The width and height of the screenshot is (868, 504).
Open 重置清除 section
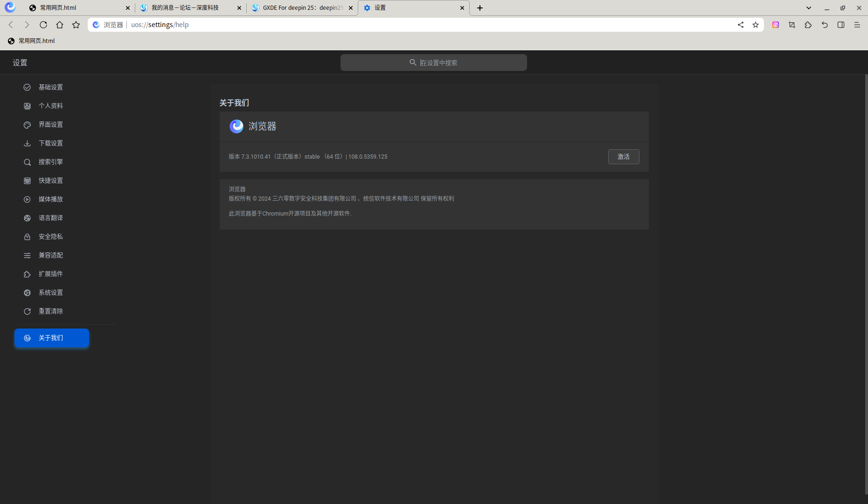(50, 311)
